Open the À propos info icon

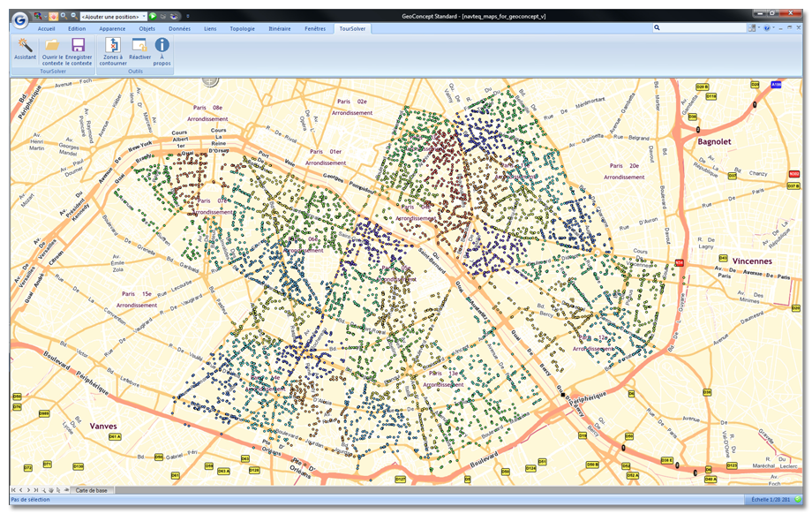[162, 46]
